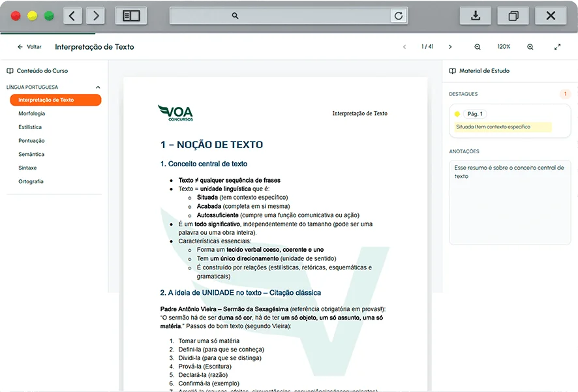Click the browser forward arrow button
The width and height of the screenshot is (578, 392).
pos(95,16)
